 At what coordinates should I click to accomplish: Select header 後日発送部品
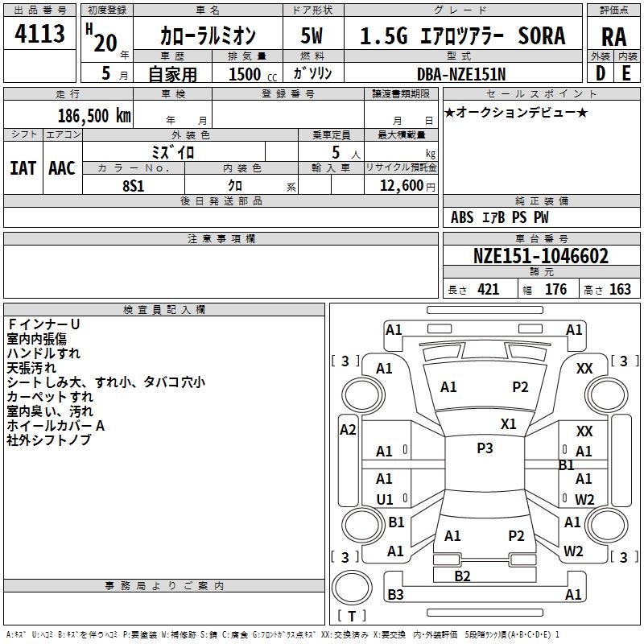221,200
